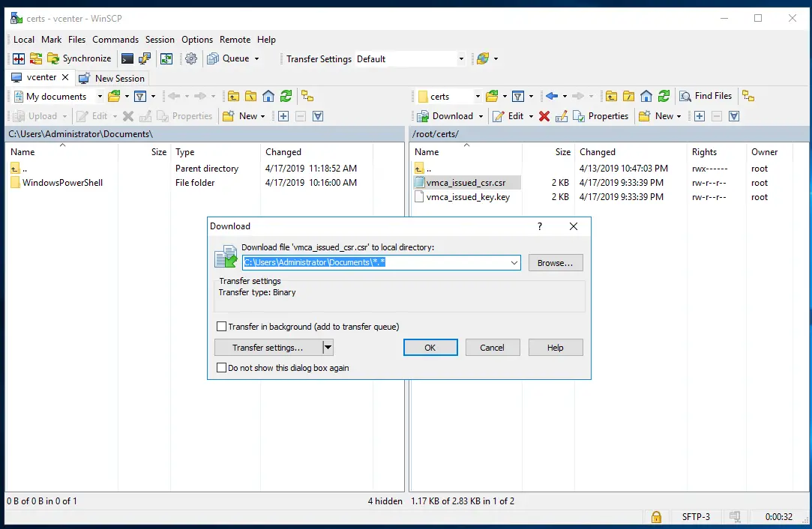Image resolution: width=812 pixels, height=529 pixels.
Task: Go to home directory in remote panel
Action: (x=646, y=96)
